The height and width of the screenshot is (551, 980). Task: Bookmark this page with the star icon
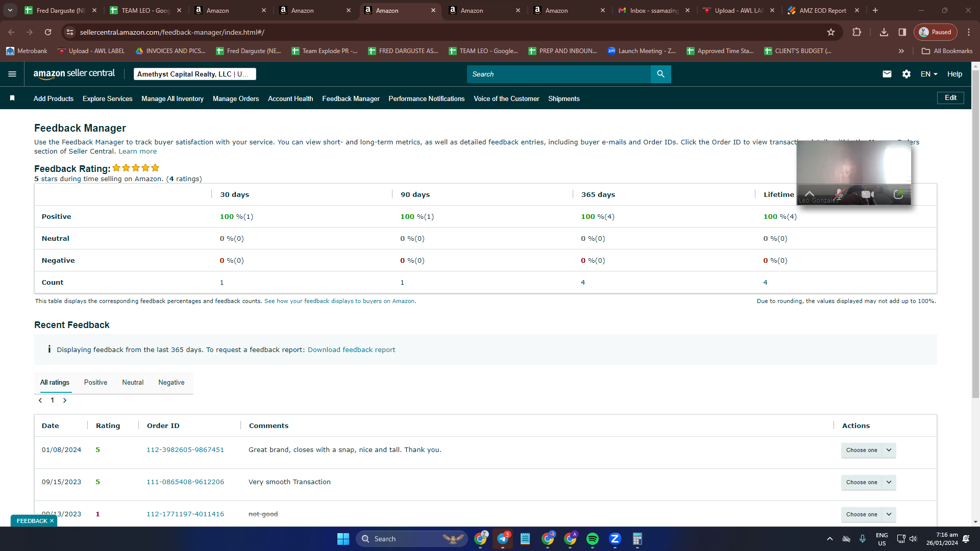(831, 32)
